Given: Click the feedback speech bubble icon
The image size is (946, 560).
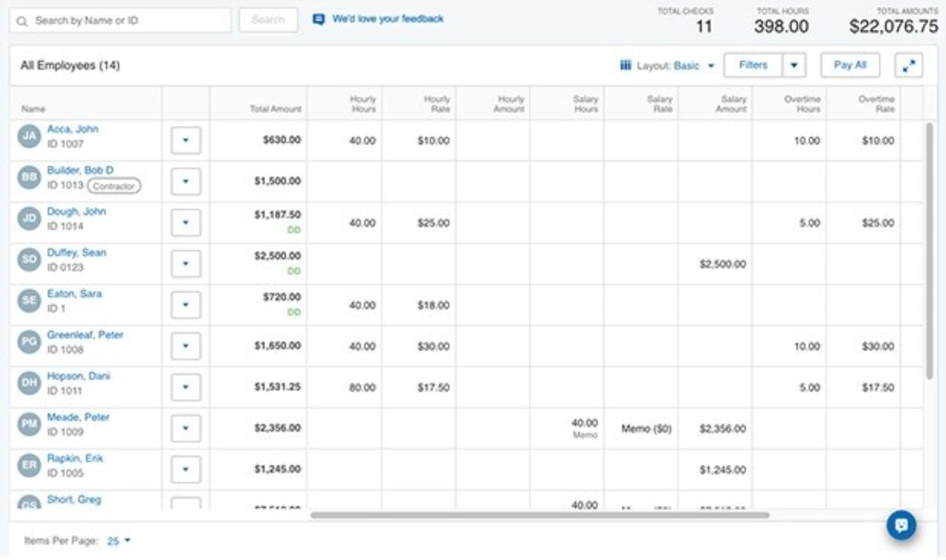Looking at the screenshot, I should (319, 20).
